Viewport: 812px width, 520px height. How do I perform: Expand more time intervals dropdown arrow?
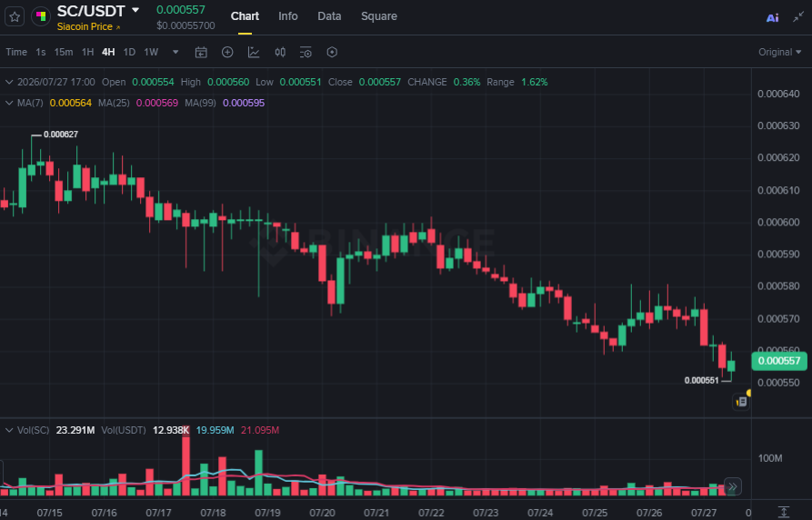pos(175,53)
